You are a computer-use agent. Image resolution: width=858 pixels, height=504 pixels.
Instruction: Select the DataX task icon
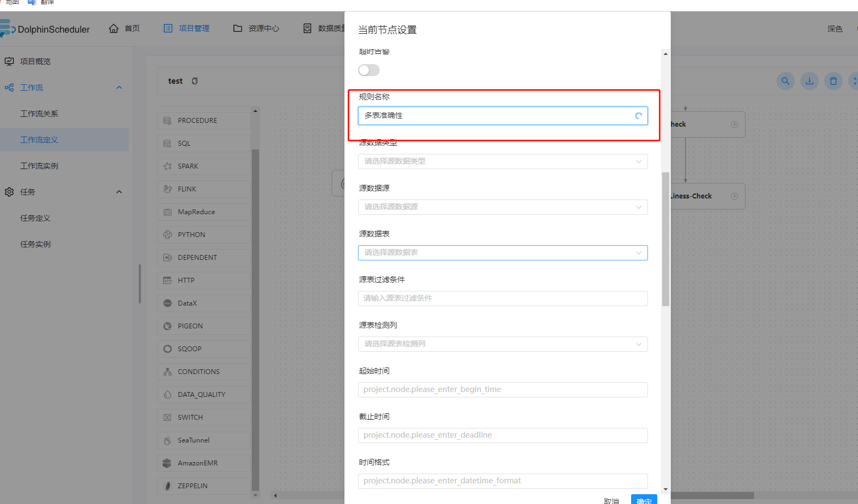[168, 303]
